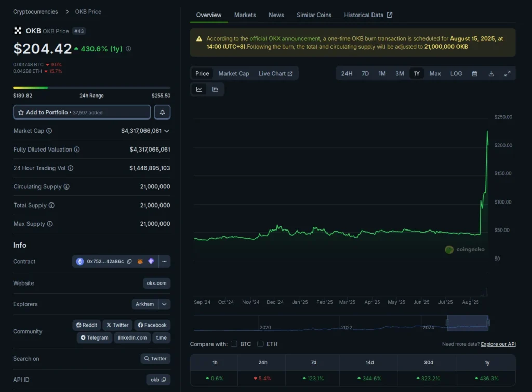Viewport: 532px width, 392px height.
Task: Click the Ethereum chain icon in Contract row
Action: [79, 262]
